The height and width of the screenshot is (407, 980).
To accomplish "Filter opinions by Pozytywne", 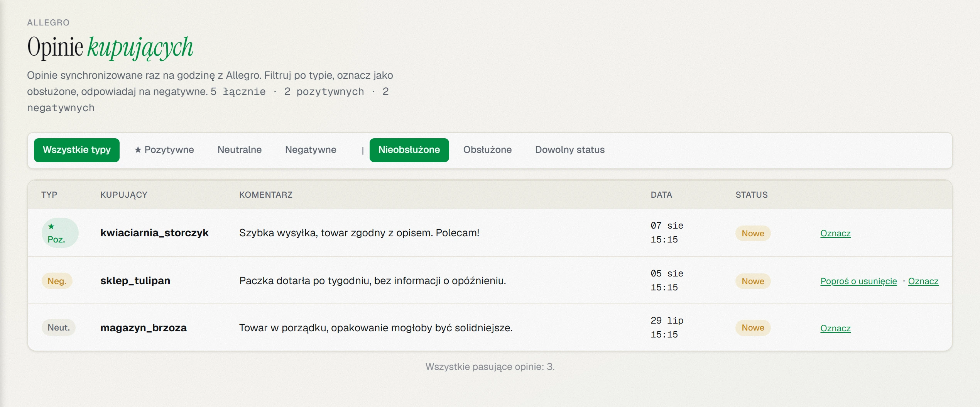I will (x=164, y=150).
